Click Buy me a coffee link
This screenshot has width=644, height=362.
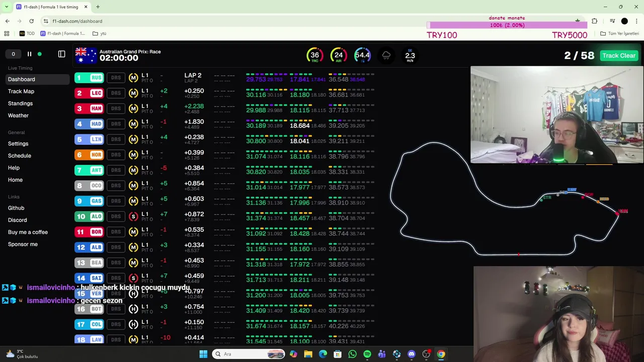click(28, 232)
